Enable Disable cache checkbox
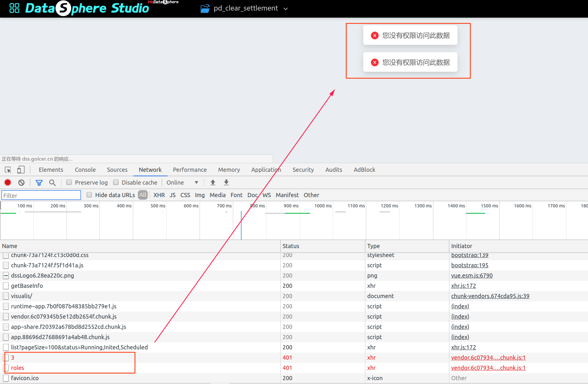The image size is (588, 384). click(x=116, y=182)
